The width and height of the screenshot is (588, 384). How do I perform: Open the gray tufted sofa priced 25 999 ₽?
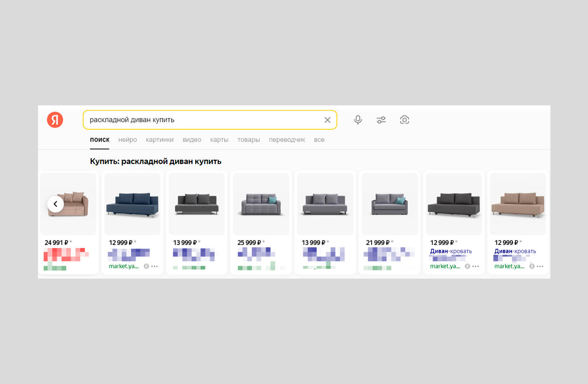pyautogui.click(x=261, y=204)
